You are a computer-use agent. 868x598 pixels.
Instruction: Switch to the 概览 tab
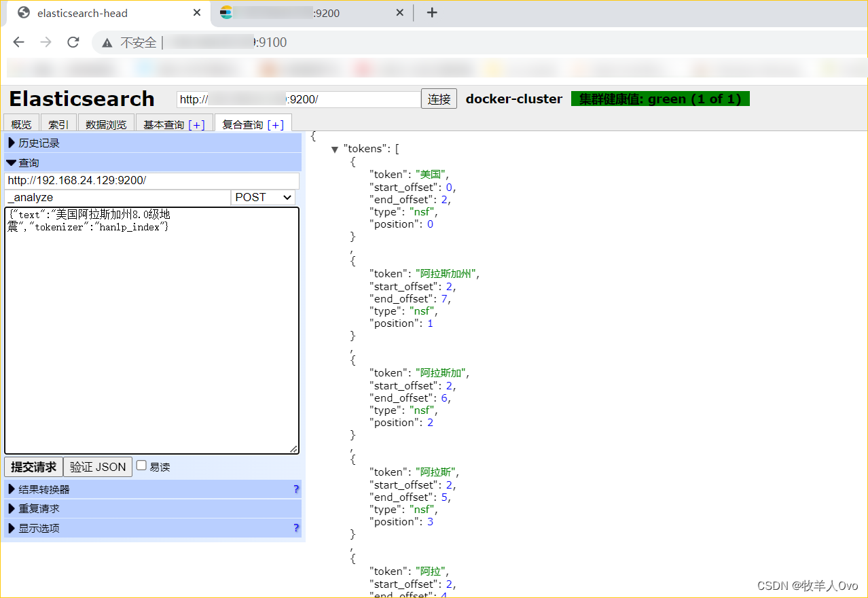point(20,124)
